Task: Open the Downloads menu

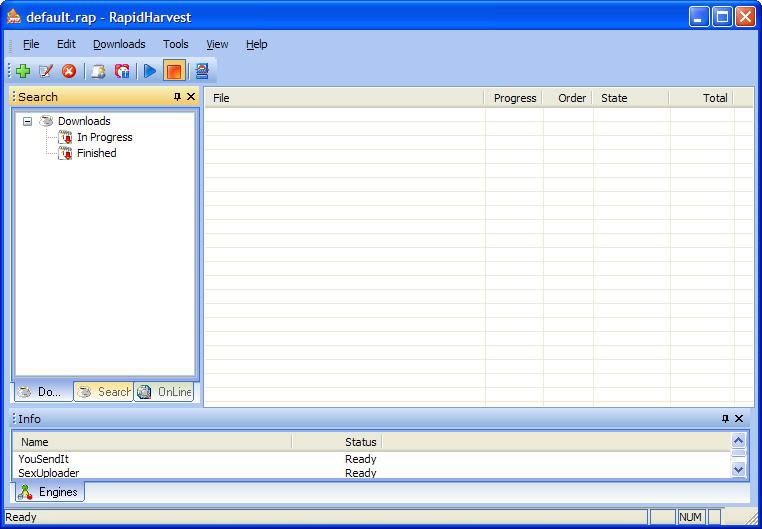Action: [x=119, y=44]
